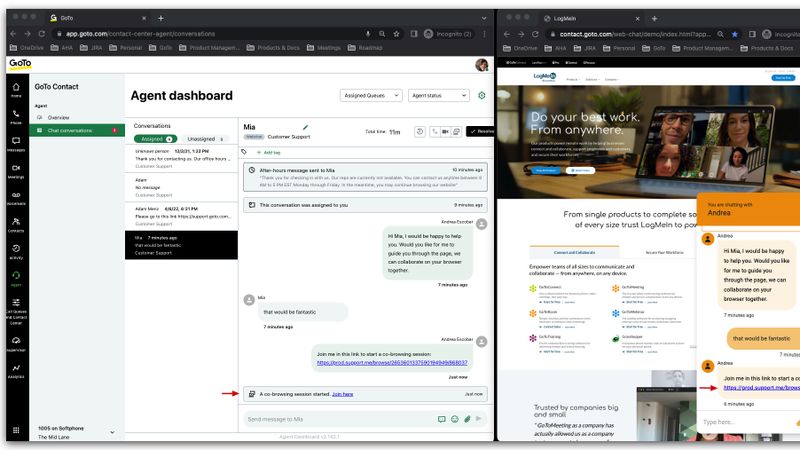Screen dimensions: 800x450
Task: Open Phone in the GoTo sidebar
Action: 16,117
